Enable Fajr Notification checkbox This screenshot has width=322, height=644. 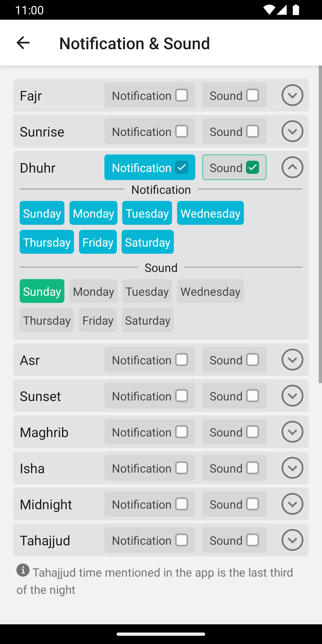pyautogui.click(x=182, y=95)
